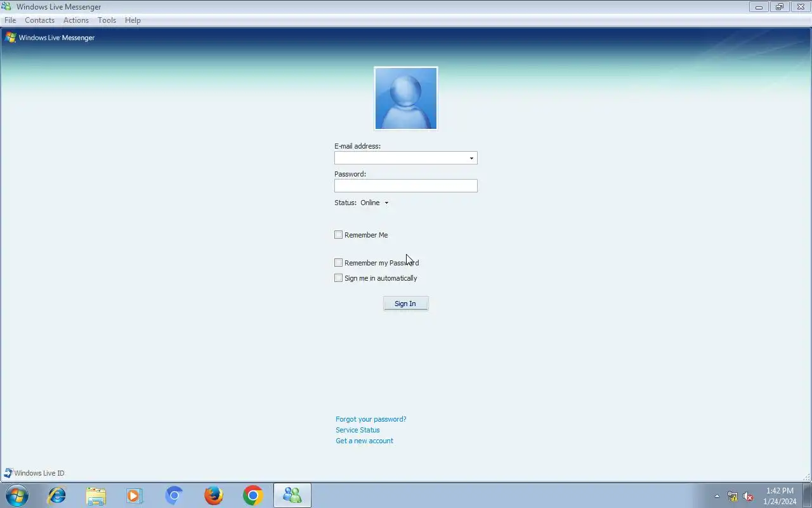This screenshot has width=812, height=508.
Task: Launch Internet Explorer from the taskbar
Action: 57,495
